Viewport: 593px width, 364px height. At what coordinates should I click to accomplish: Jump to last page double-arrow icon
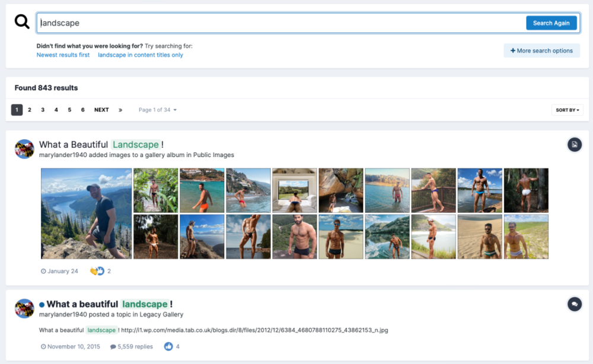coord(120,110)
